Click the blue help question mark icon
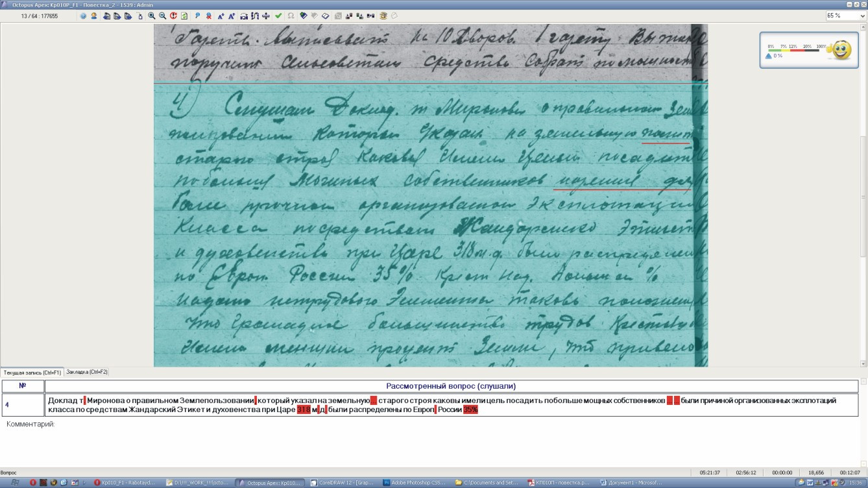The image size is (868, 488). pyautogui.click(x=83, y=16)
